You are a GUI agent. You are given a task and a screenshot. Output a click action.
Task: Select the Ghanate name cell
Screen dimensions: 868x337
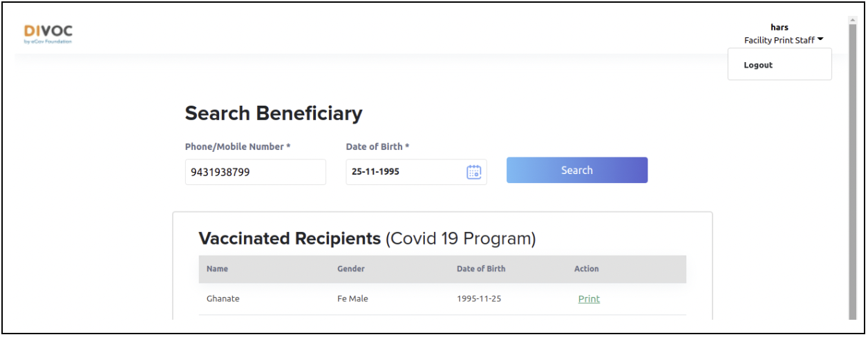tap(223, 299)
